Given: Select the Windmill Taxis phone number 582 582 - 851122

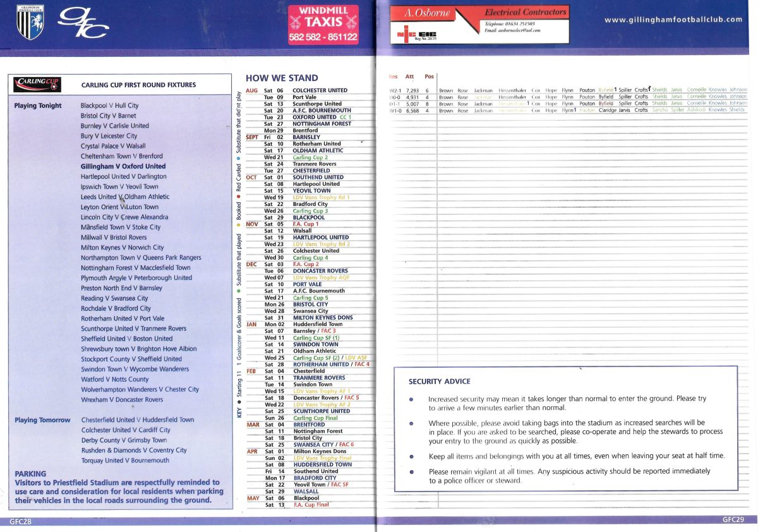Looking at the screenshot, I should tap(323, 38).
